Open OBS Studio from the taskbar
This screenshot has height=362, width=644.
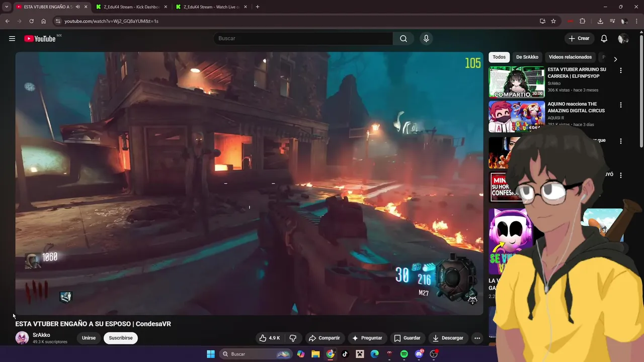click(x=434, y=354)
